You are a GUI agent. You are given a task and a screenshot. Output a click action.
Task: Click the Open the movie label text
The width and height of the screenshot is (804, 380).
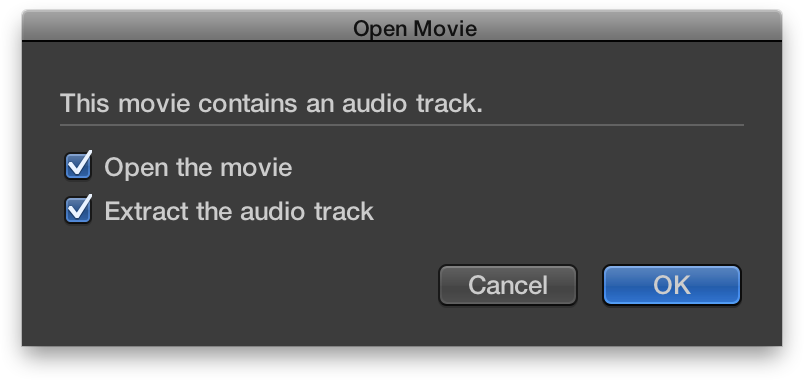(198, 167)
